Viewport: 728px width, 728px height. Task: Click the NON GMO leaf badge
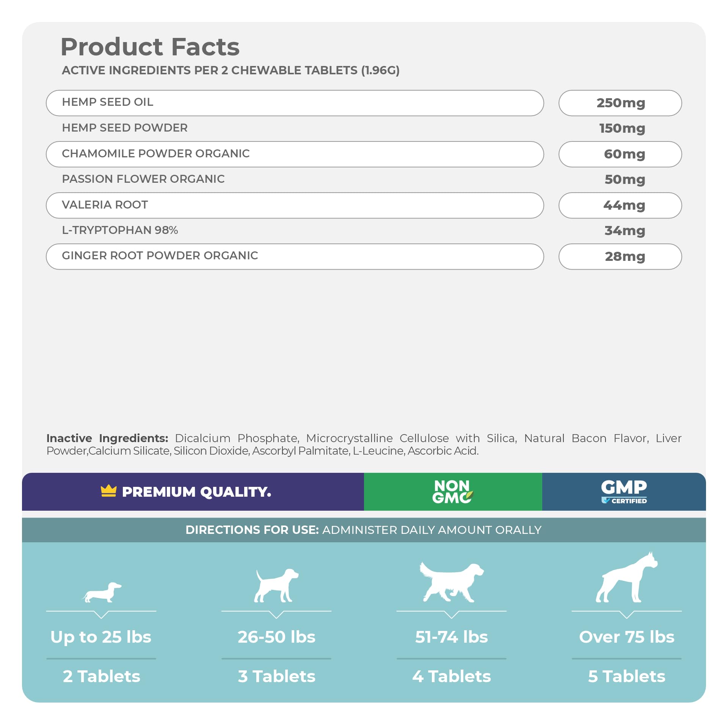tap(453, 492)
